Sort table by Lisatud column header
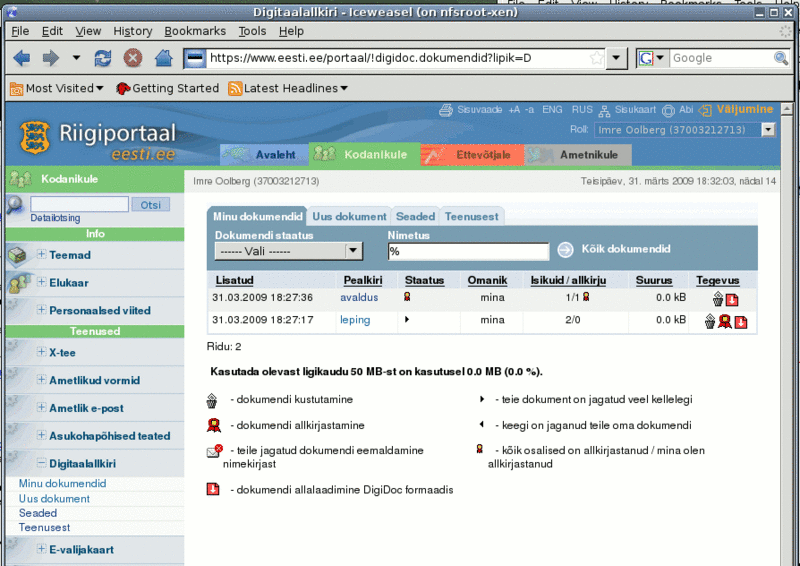Image resolution: width=800 pixels, height=566 pixels. [x=234, y=280]
